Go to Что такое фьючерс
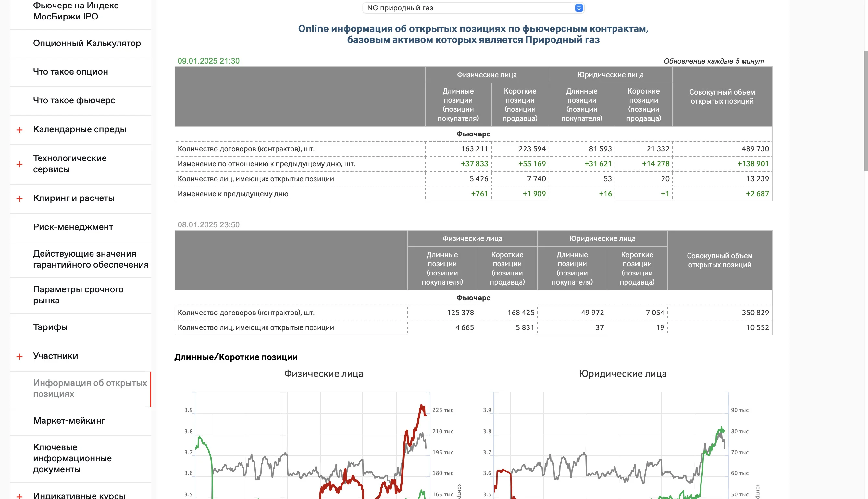The height and width of the screenshot is (499, 868). 74,100
